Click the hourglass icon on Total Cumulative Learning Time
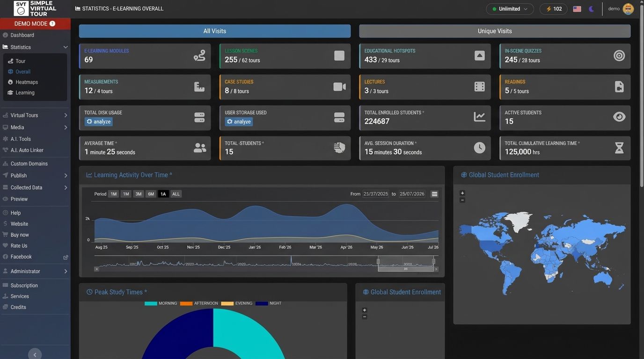The height and width of the screenshot is (359, 644). (619, 148)
